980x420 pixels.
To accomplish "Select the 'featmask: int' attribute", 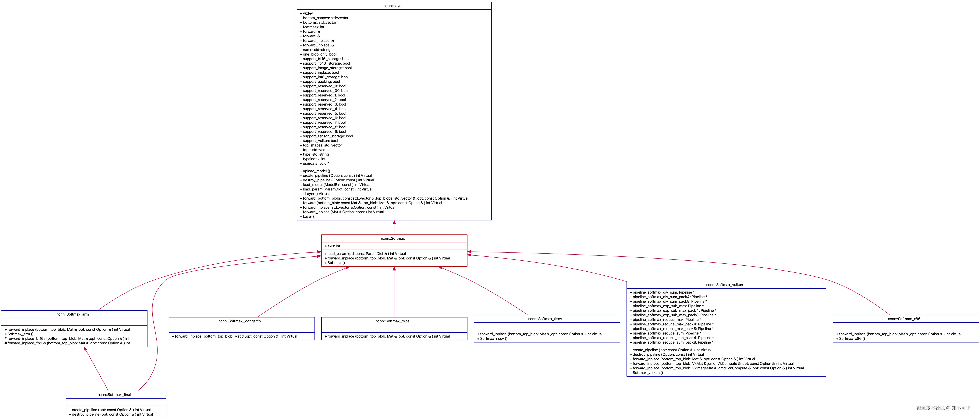I will tap(312, 27).
